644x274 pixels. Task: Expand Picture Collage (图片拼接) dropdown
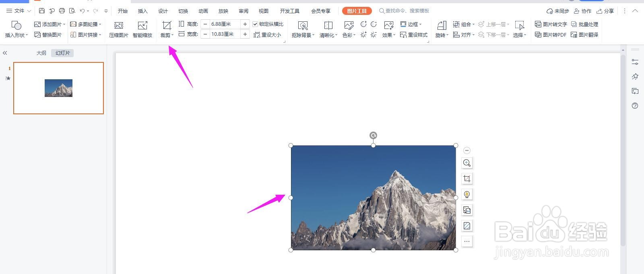(100, 35)
